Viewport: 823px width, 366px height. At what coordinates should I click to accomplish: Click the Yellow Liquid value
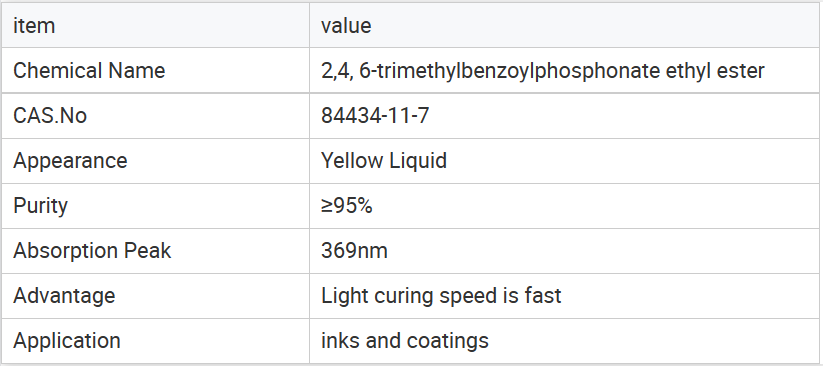point(384,161)
